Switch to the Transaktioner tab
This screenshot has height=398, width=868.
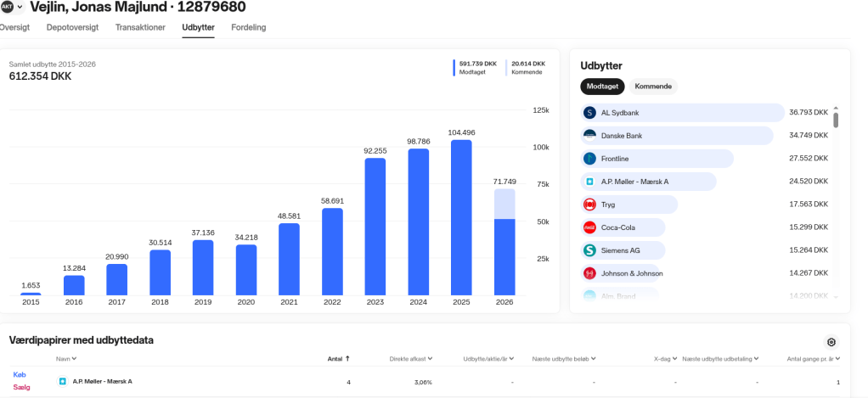140,27
